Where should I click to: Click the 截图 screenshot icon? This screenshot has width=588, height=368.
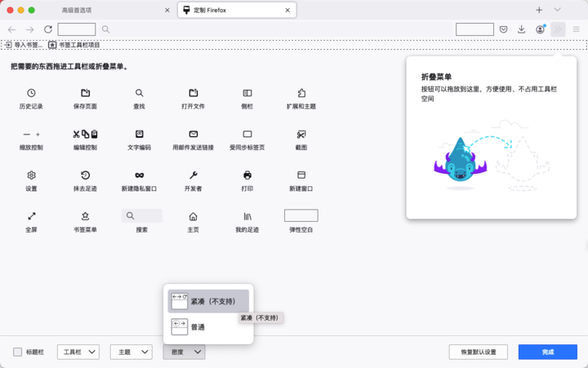point(301,135)
